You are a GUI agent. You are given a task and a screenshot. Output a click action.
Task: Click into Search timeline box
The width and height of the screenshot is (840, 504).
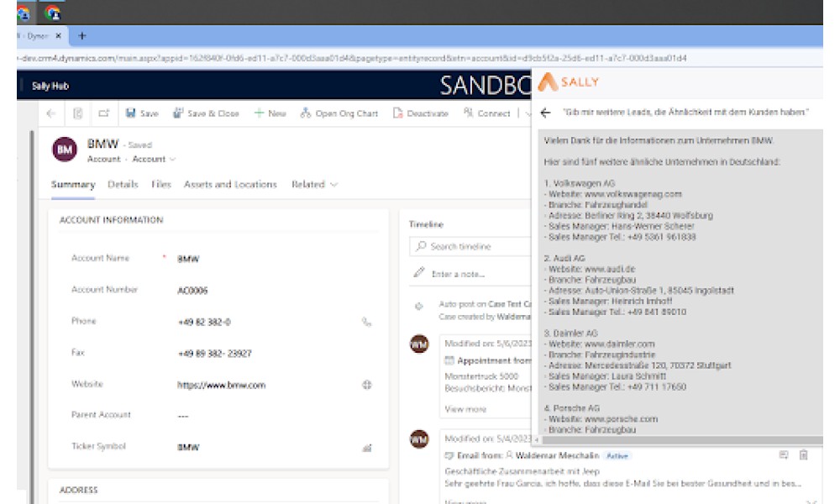tap(470, 246)
